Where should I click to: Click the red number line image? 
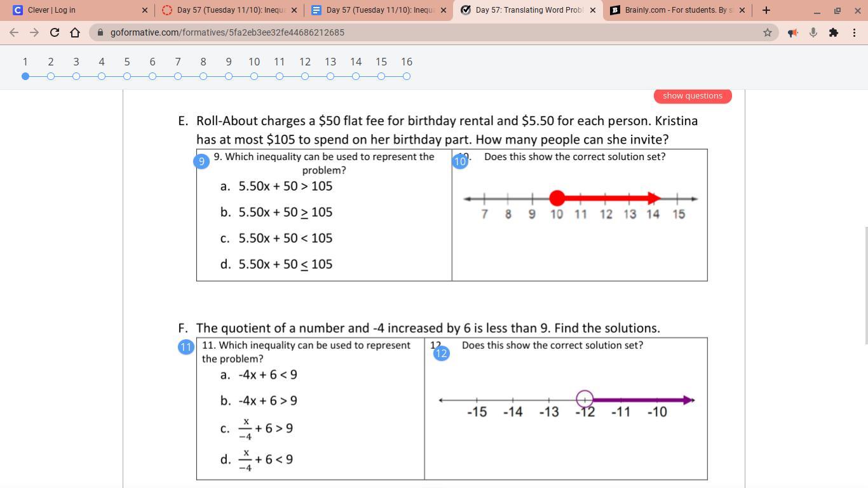click(581, 205)
